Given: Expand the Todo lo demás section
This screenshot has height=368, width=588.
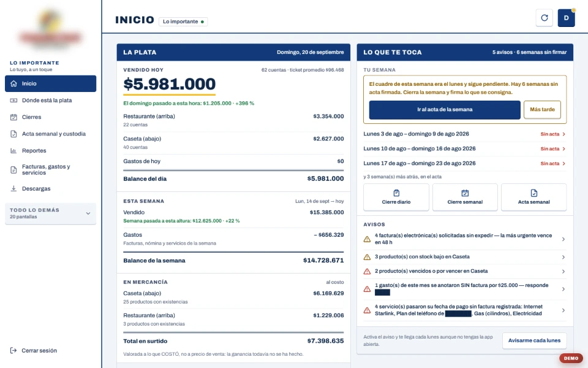Looking at the screenshot, I should tap(50, 213).
